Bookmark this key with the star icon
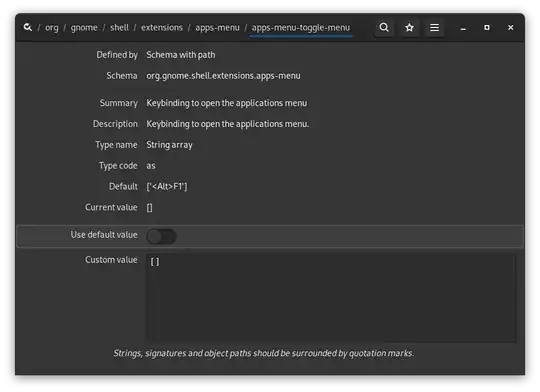This screenshot has height=392, width=540. tap(409, 27)
